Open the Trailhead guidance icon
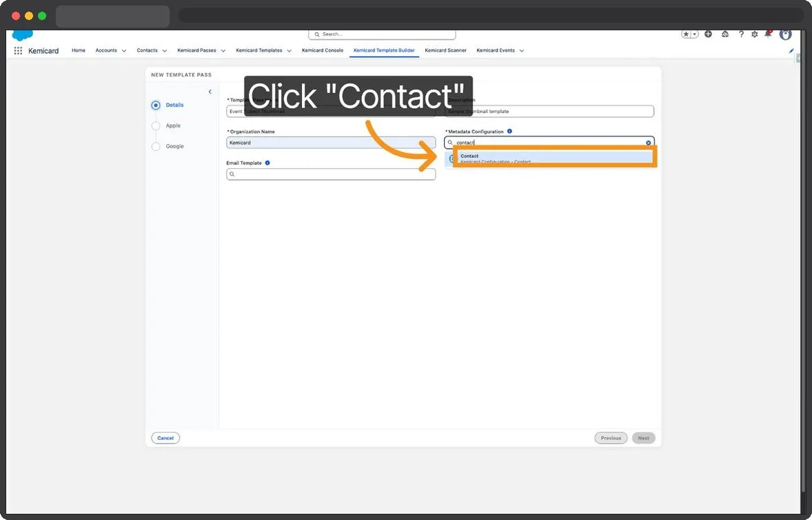This screenshot has height=520, width=812. [725, 34]
